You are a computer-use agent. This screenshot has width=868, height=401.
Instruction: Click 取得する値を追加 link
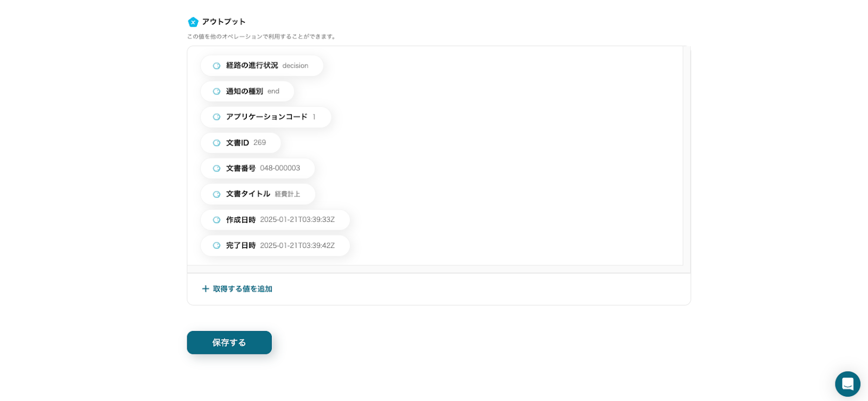[242, 289]
